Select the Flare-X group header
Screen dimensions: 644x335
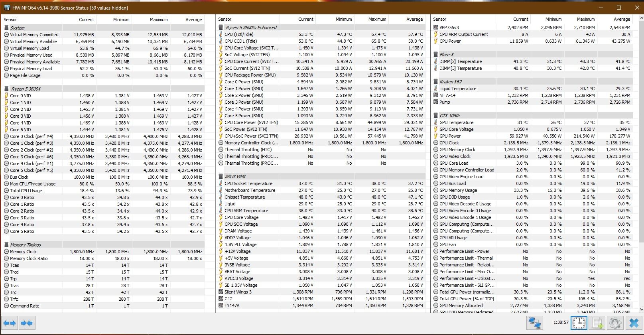click(x=533, y=55)
